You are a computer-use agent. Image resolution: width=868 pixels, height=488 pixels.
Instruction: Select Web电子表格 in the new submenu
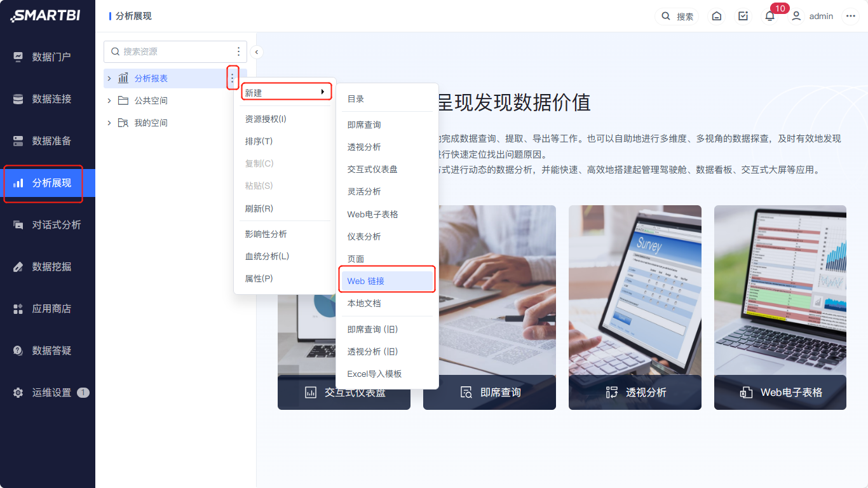[x=387, y=214]
